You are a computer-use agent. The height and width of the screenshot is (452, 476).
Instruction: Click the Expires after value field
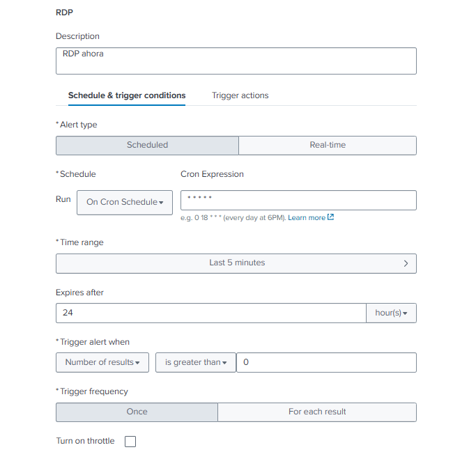(x=210, y=313)
